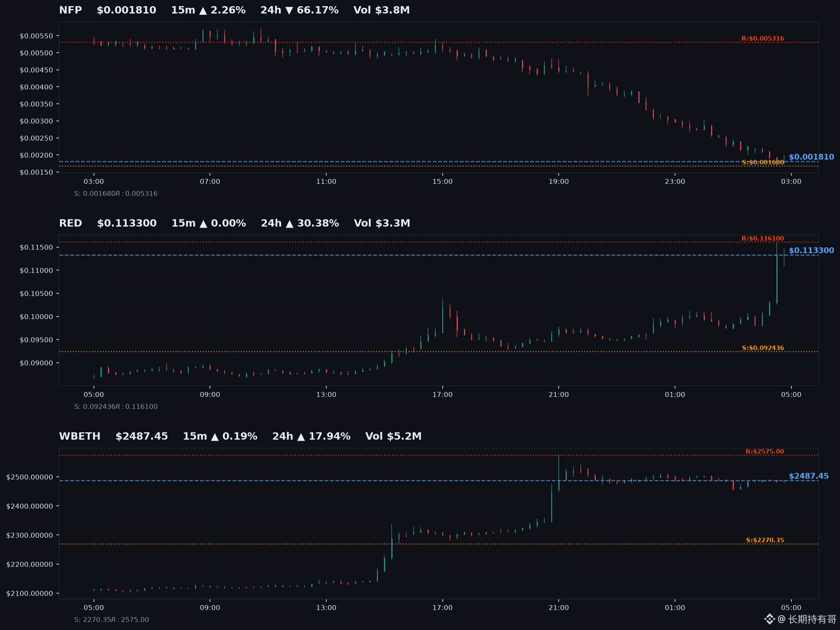840x630 pixels.
Task: Click the $2200.00000 y-axis label
Action: click(30, 565)
